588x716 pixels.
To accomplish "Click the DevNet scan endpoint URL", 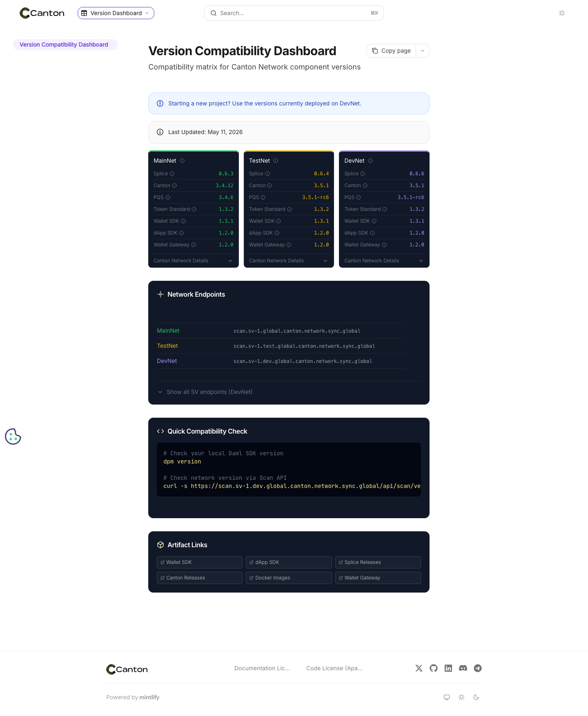I will (303, 361).
